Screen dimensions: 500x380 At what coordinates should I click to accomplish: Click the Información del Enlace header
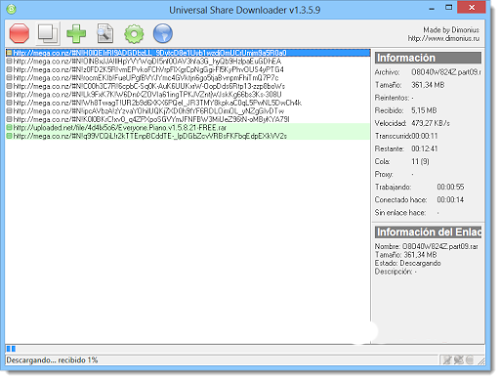(428, 232)
